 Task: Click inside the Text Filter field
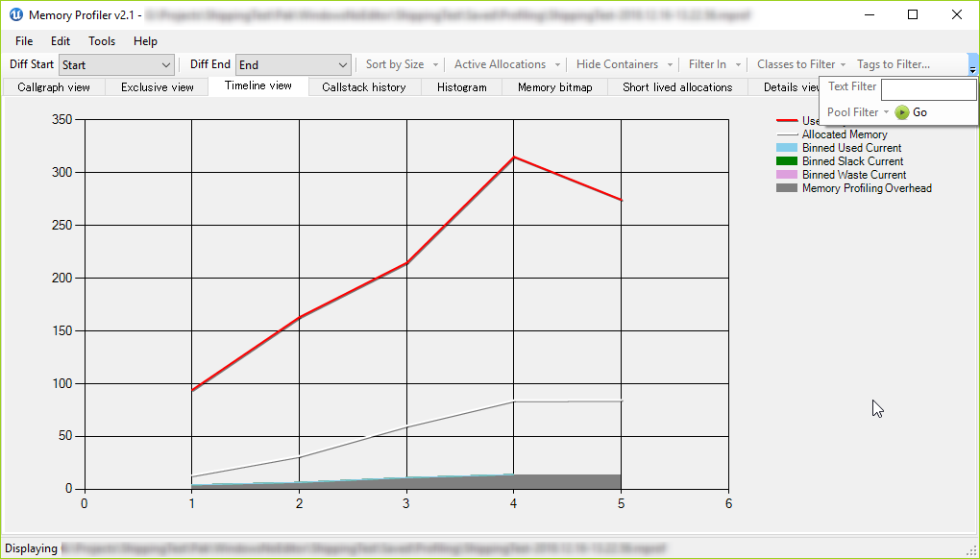(929, 89)
